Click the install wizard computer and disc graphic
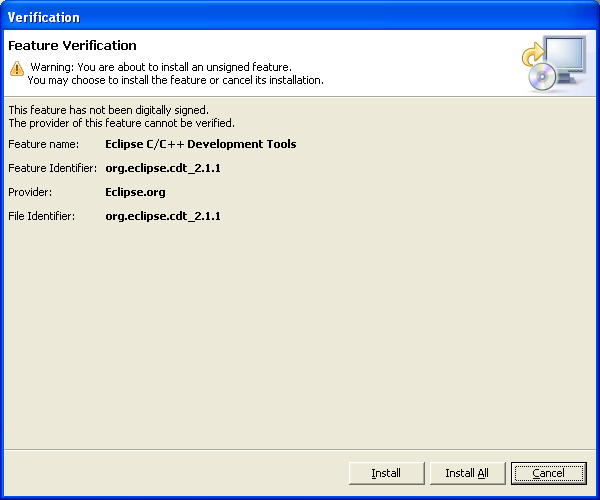The image size is (600, 500). (x=554, y=63)
